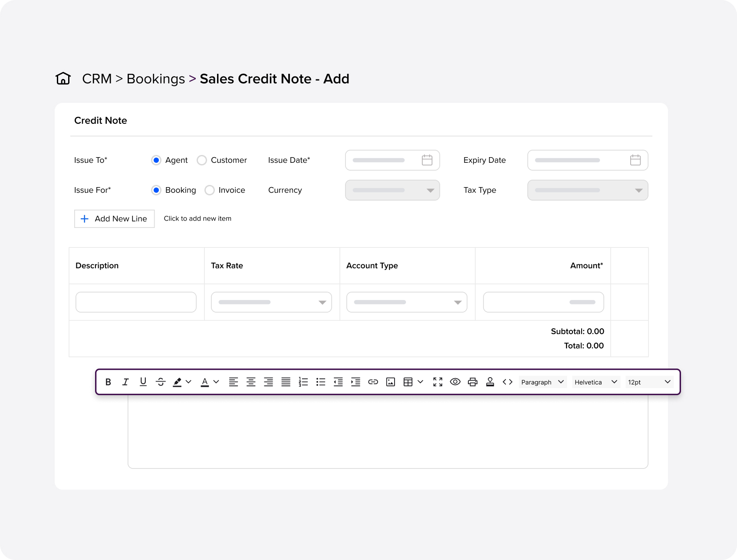Click the Credit Note section heading
The width and height of the screenshot is (737, 560).
coord(101,120)
